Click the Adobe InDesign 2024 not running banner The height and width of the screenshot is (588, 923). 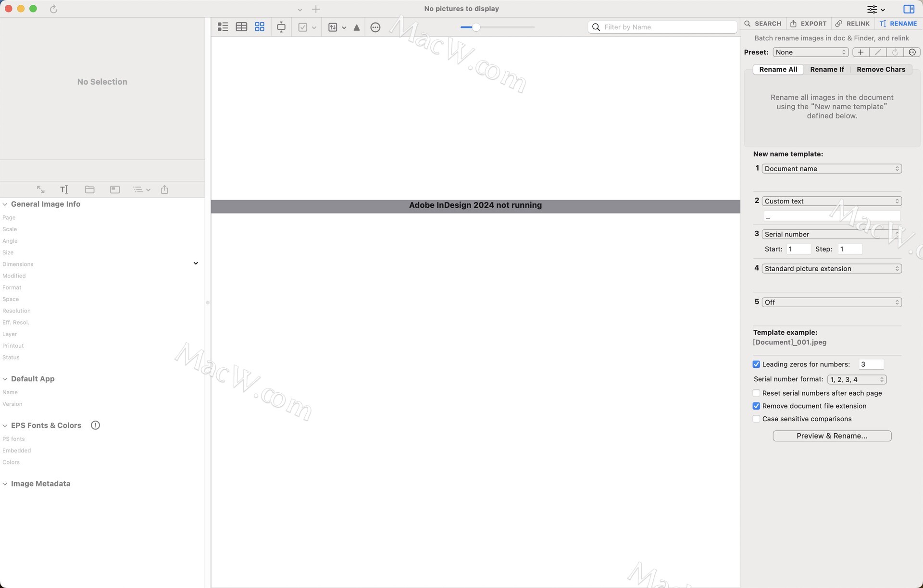tap(475, 206)
